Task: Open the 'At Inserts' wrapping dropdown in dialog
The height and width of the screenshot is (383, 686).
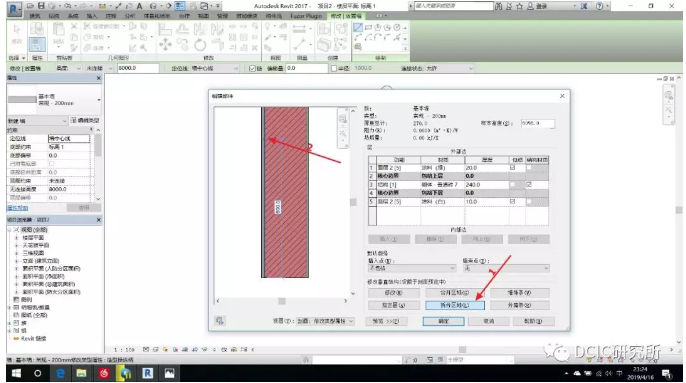Action: [412, 268]
